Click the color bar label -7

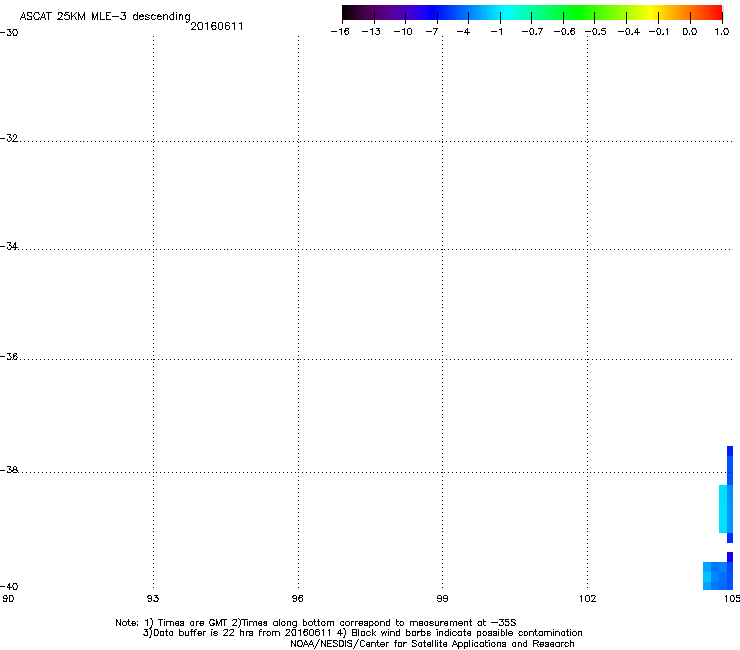[432, 32]
